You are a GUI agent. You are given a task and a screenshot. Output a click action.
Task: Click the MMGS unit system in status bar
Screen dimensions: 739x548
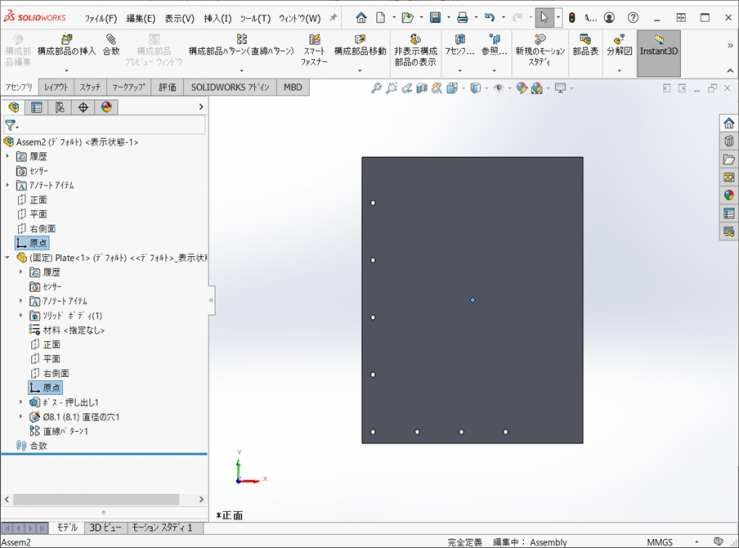coord(660,542)
